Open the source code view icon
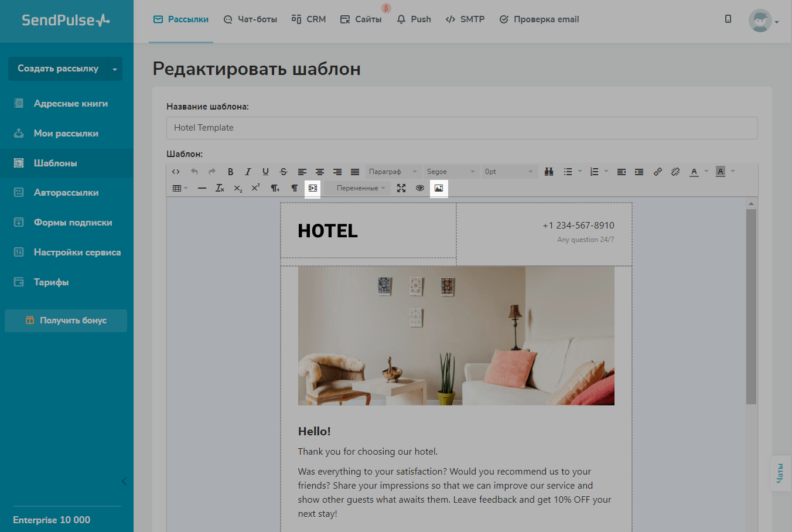The image size is (792, 532). tap(176, 172)
